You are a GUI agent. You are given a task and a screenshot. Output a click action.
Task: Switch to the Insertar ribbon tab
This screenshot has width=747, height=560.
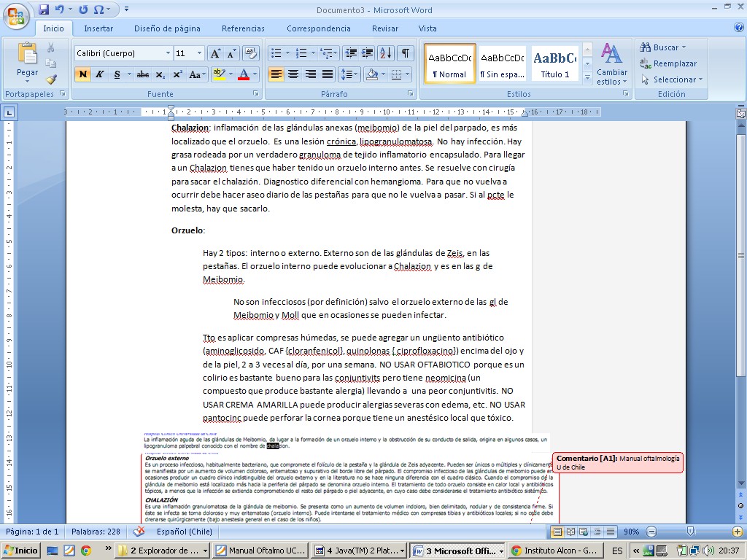[98, 28]
